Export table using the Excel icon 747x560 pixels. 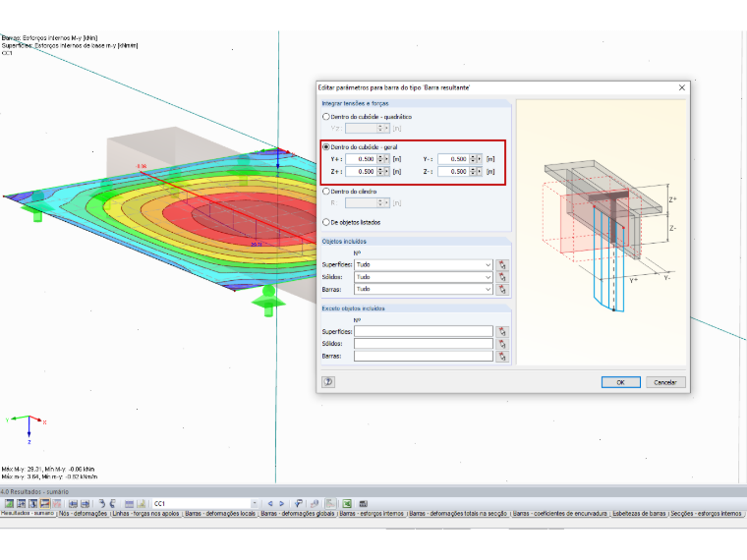pyautogui.click(x=346, y=503)
